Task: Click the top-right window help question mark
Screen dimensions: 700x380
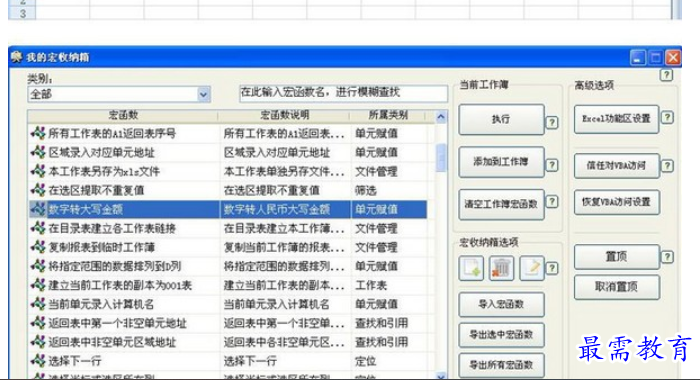Action: click(x=667, y=75)
